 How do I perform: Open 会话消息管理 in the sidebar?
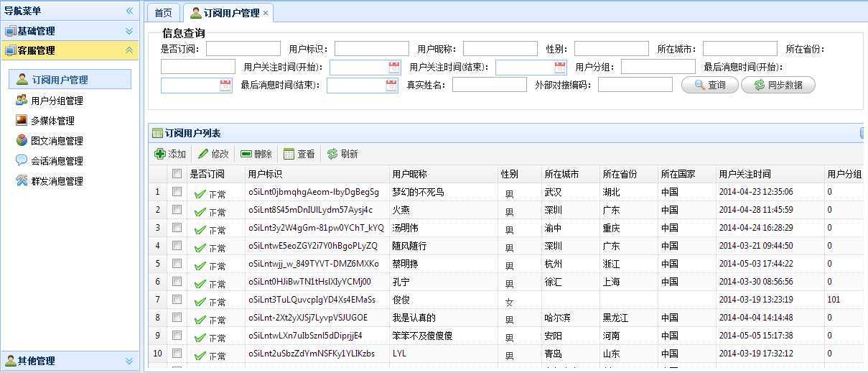click(57, 161)
